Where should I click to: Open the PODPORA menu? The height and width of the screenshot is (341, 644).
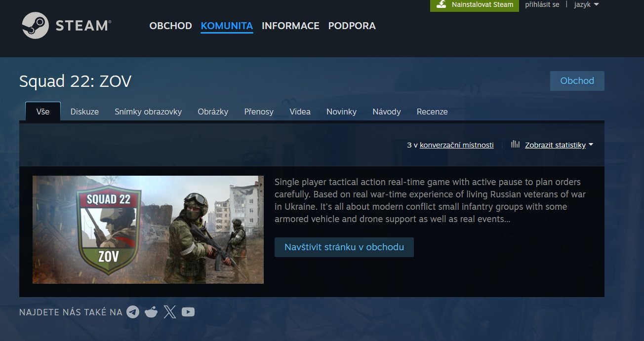click(352, 26)
